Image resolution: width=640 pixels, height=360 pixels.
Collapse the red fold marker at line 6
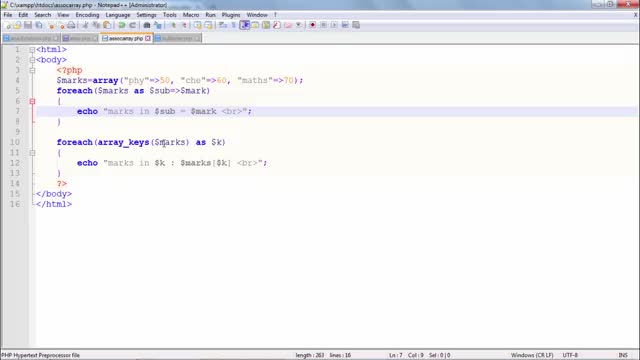click(32, 101)
